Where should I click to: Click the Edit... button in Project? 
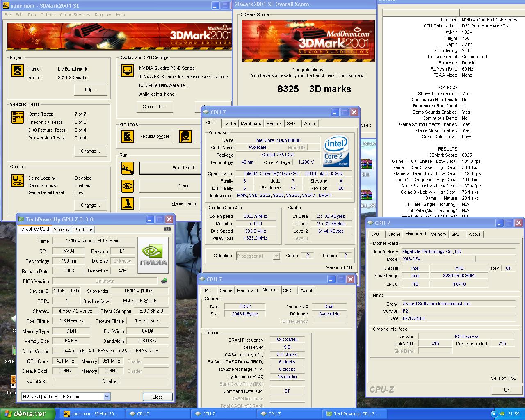click(91, 89)
